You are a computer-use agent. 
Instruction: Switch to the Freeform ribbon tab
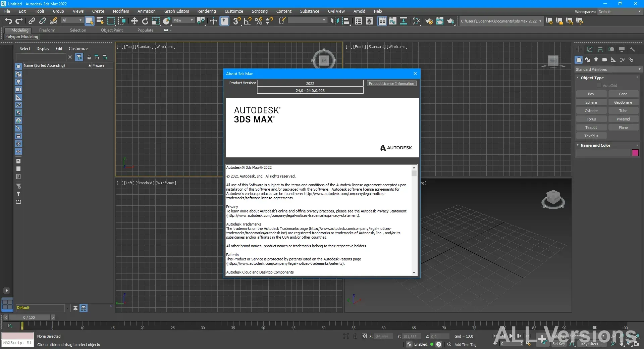pos(47,30)
